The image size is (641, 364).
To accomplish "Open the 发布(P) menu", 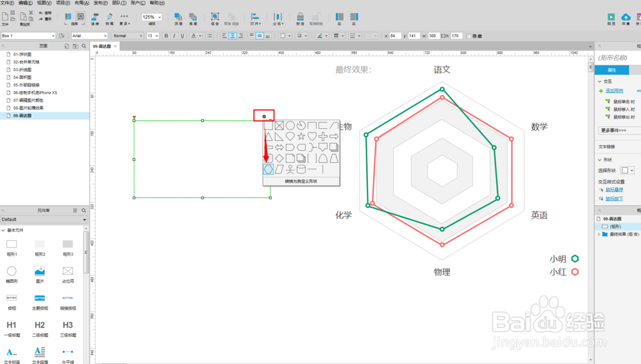I will tap(101, 3).
